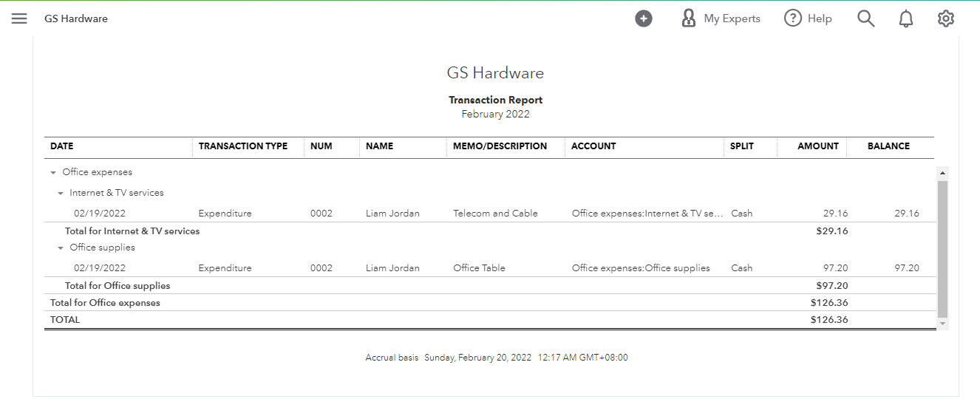This screenshot has height=399, width=980.
Task: Collapse Internet & TV services section
Action: [x=61, y=194]
